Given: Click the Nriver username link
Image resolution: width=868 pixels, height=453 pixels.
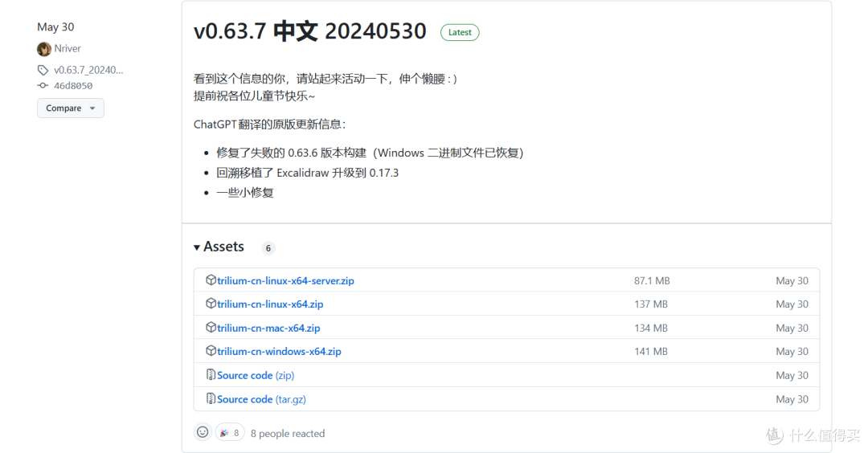Looking at the screenshot, I should click(68, 49).
